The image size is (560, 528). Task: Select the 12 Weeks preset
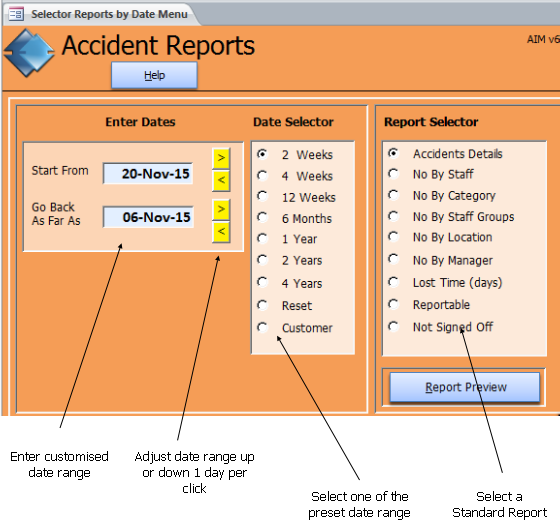(x=296, y=197)
